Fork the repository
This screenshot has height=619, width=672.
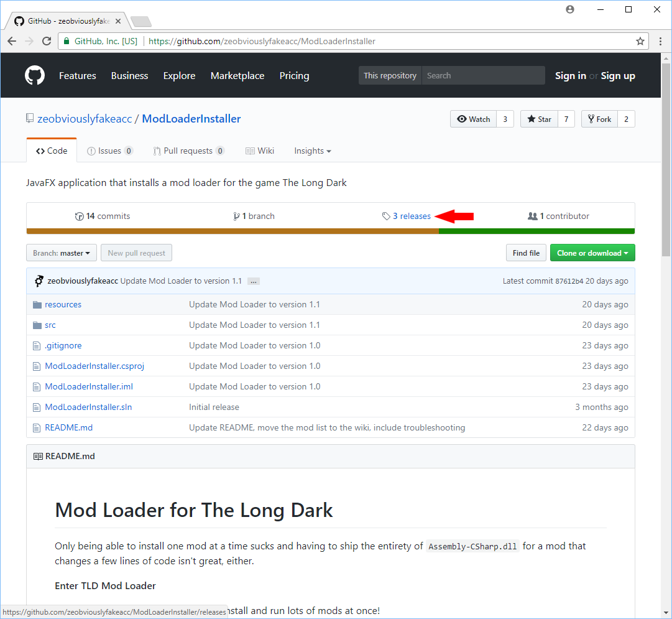[x=599, y=119]
